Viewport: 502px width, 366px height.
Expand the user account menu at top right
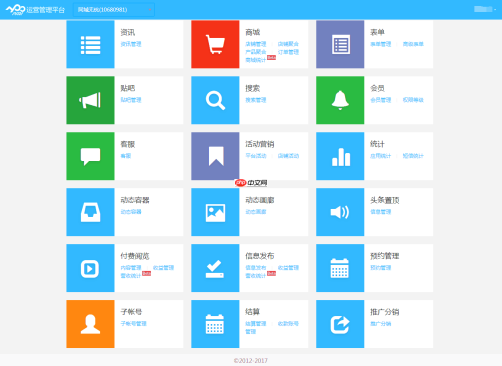(485, 9)
